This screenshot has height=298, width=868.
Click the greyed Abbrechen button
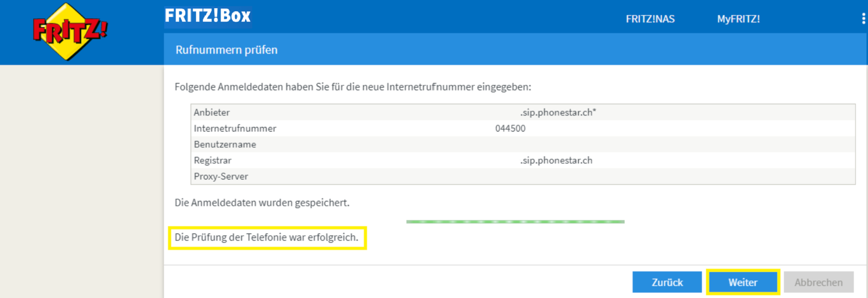pos(818,282)
